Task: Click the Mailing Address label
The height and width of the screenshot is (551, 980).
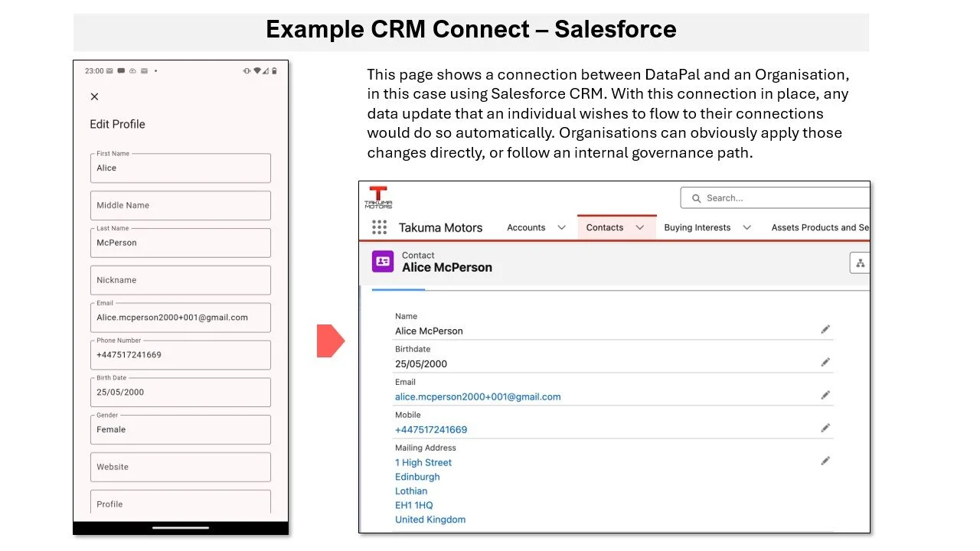Action: point(426,448)
